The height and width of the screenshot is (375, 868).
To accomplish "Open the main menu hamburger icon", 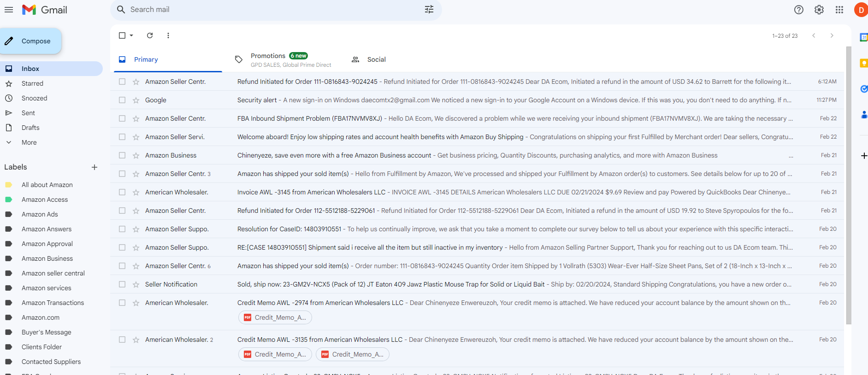I will tap(9, 10).
